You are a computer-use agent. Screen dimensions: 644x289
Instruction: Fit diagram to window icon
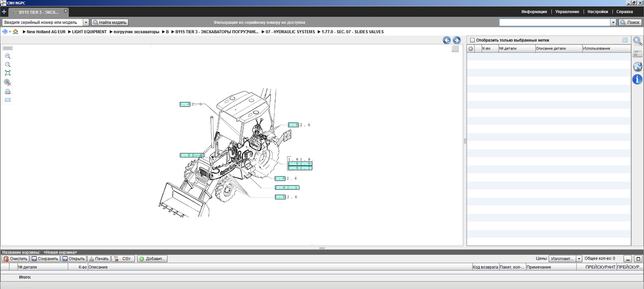coord(7,73)
